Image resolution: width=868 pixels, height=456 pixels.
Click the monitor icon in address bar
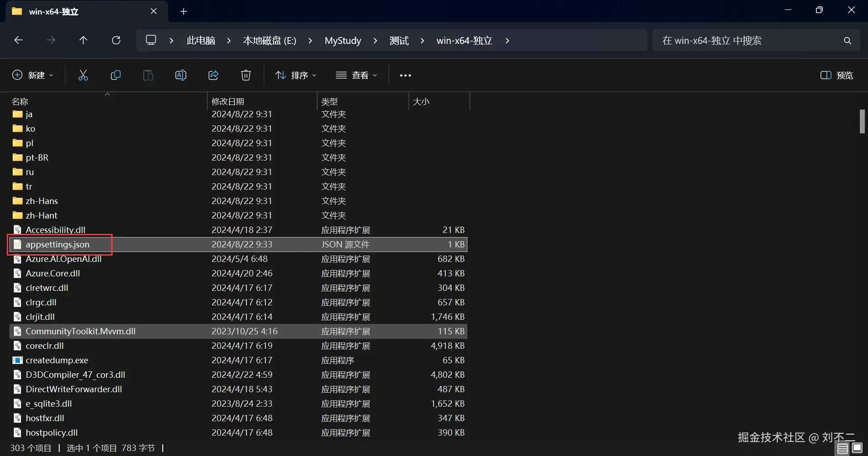(x=151, y=40)
